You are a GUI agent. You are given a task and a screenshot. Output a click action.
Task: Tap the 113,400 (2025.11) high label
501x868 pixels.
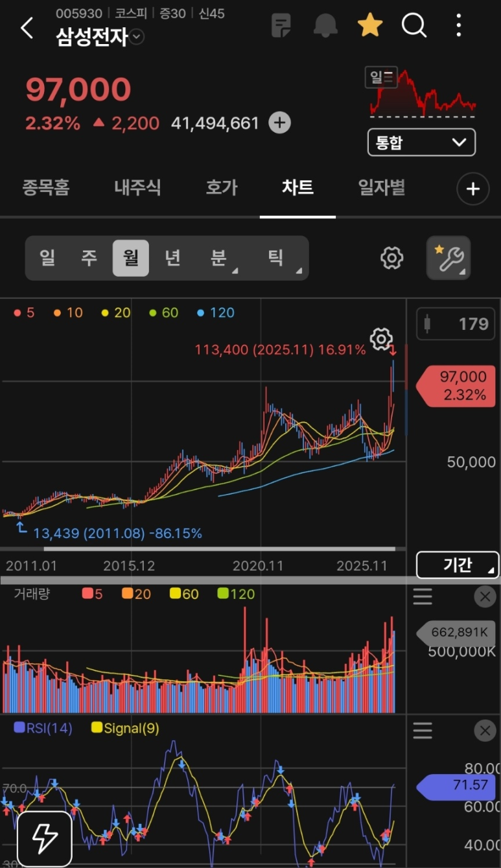click(x=280, y=350)
